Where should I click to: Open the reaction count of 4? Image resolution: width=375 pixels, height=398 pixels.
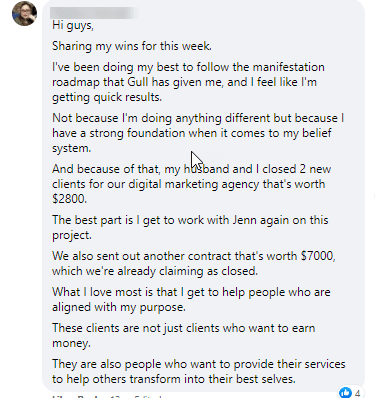click(357, 393)
